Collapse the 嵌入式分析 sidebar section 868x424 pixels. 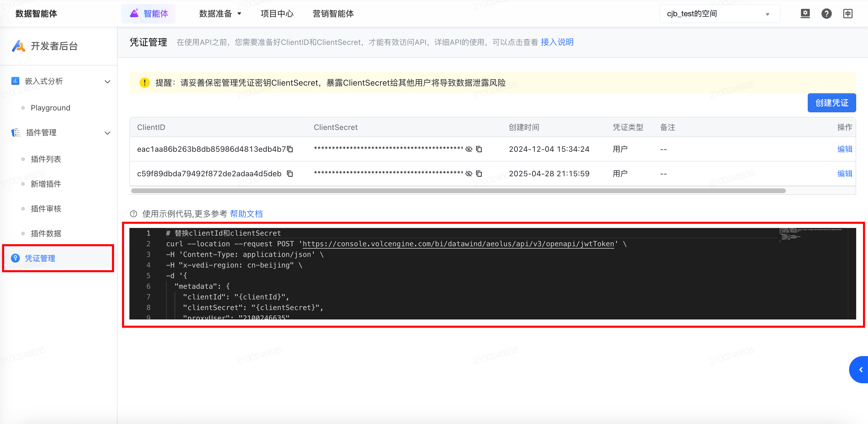(108, 81)
